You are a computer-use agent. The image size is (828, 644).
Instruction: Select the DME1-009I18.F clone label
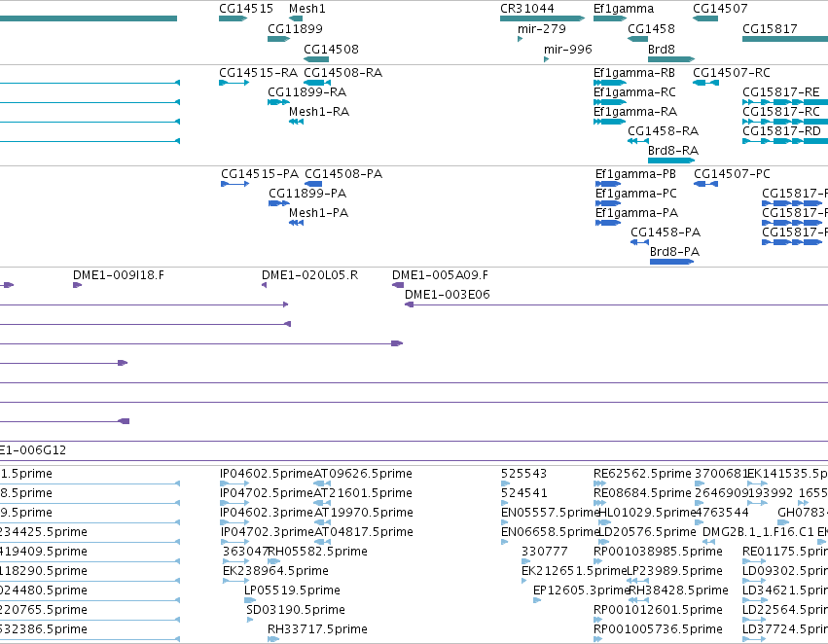click(x=119, y=275)
